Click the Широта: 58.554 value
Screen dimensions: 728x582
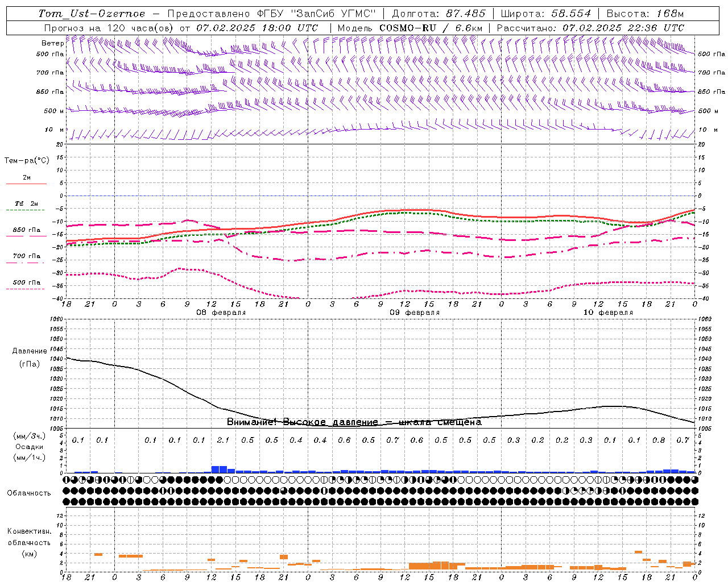click(x=546, y=14)
